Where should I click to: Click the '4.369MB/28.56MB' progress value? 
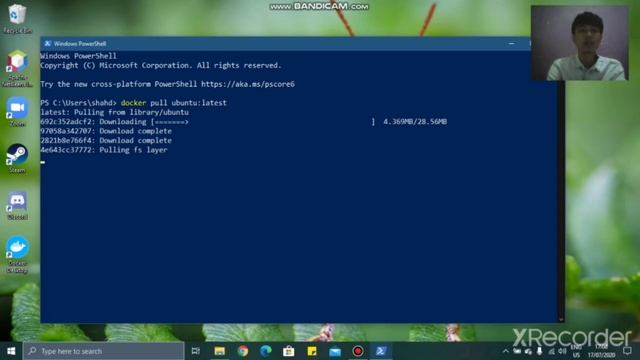415,122
